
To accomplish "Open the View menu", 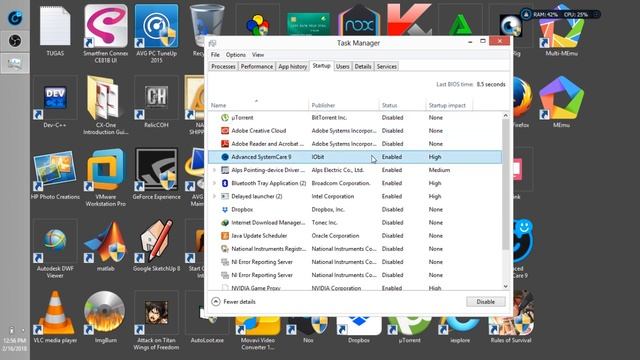I will [258, 55].
